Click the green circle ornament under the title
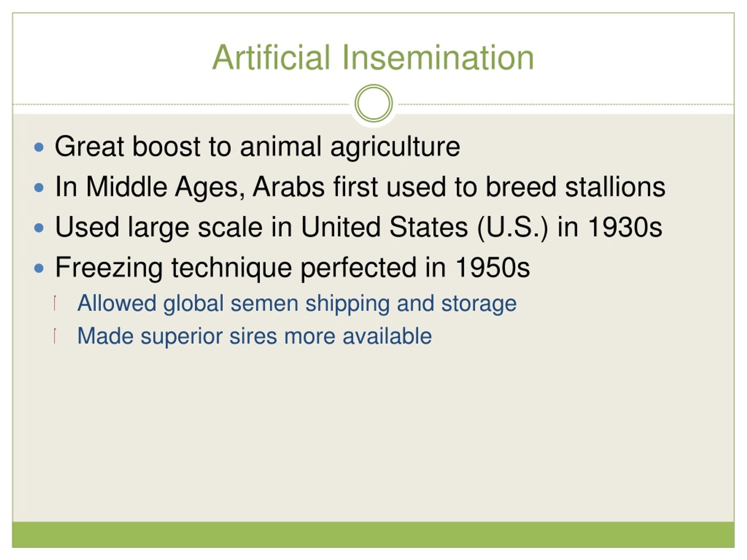The image size is (747, 560). (373, 103)
